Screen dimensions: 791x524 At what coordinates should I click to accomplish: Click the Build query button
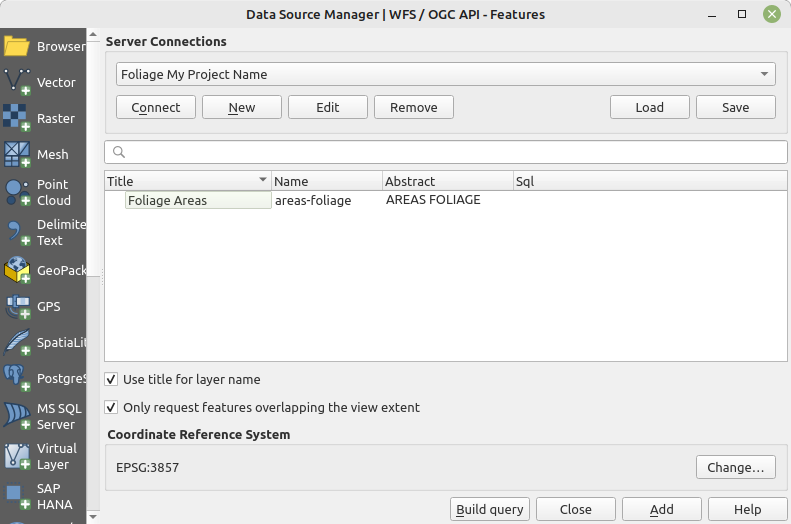489,509
